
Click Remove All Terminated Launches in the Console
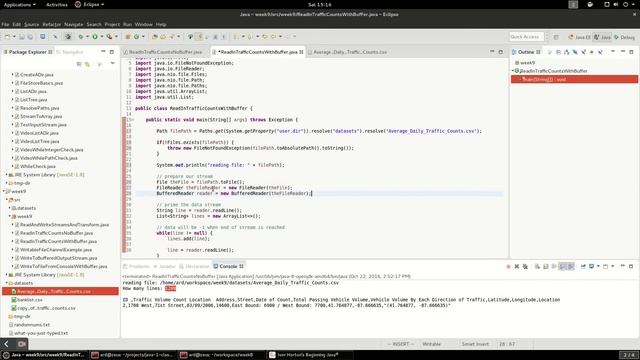[x=525, y=267]
